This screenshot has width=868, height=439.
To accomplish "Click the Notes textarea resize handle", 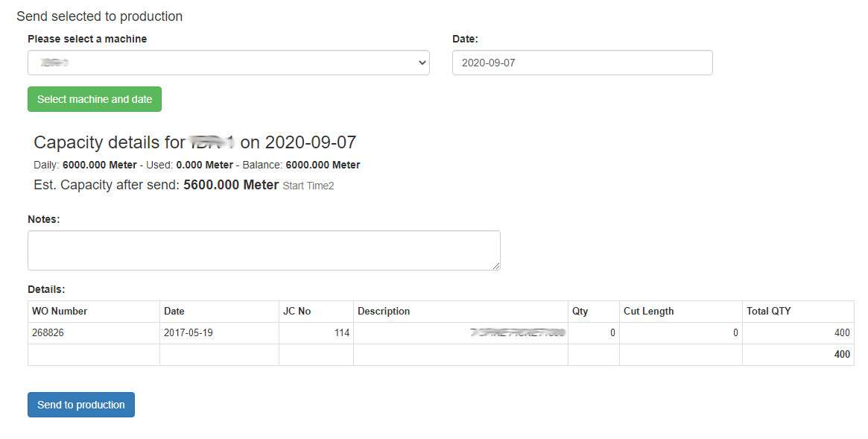I will coord(495,265).
